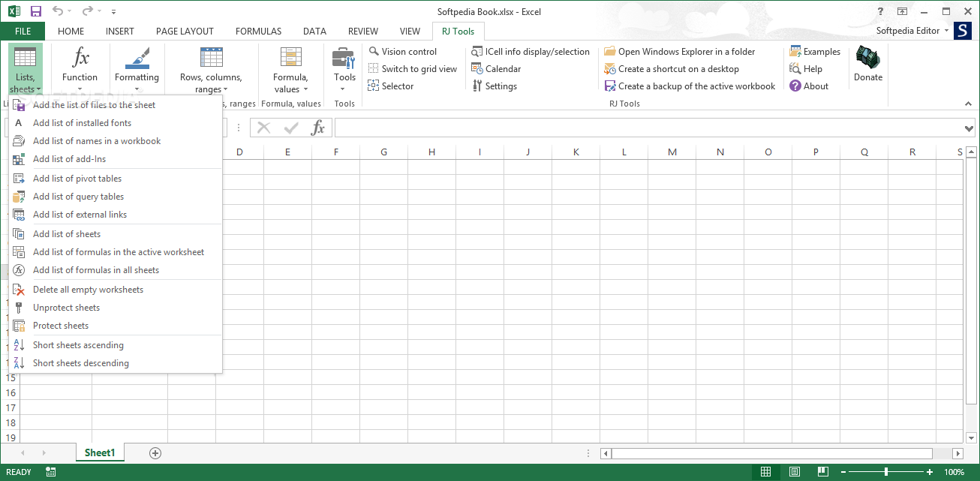
Task: Click the 100% zoom level
Action: [x=954, y=472]
